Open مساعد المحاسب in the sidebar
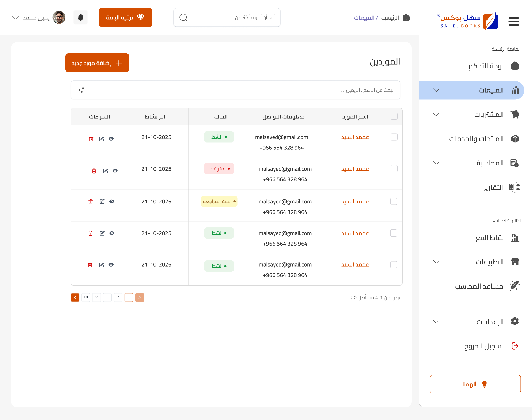Viewport: 532px width, 420px height. pos(479,286)
